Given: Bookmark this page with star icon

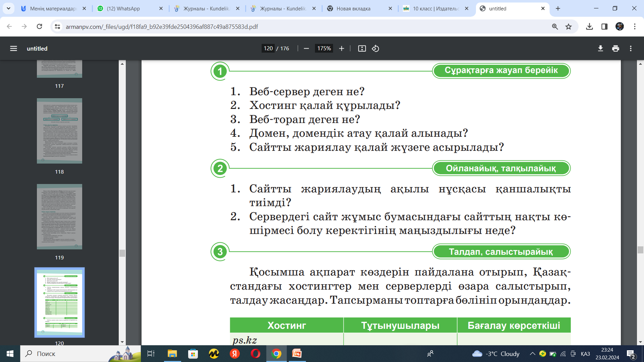Looking at the screenshot, I should [569, 26].
